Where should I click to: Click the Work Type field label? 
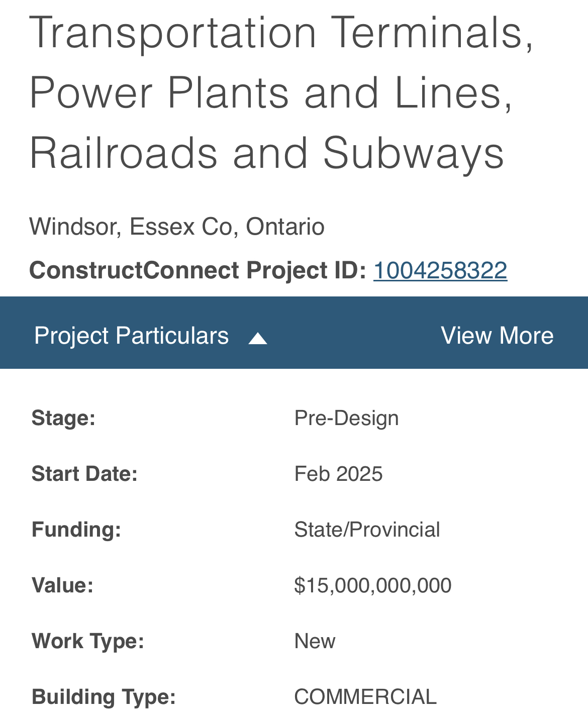pos(88,641)
